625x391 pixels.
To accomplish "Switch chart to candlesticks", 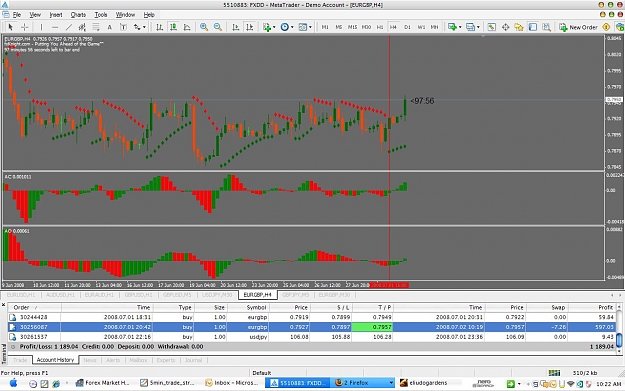I will [173, 27].
